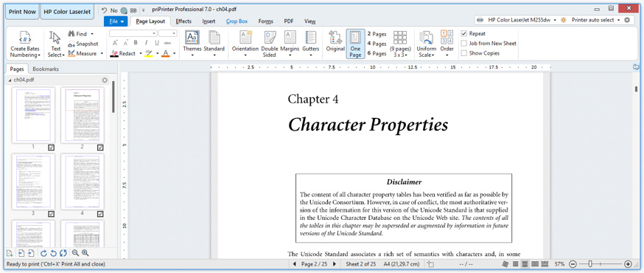Switch to the Insert tab
Viewport: 644px width, 273px height.
click(209, 21)
